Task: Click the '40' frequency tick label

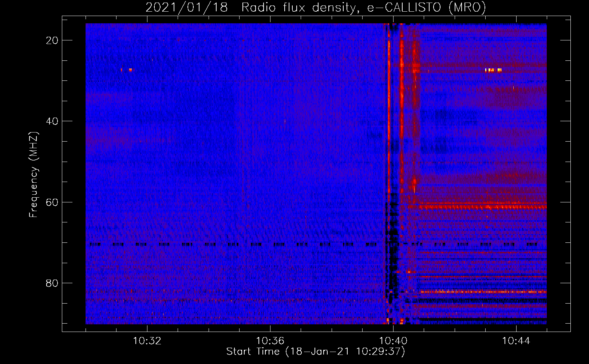Action: pyautogui.click(x=52, y=121)
